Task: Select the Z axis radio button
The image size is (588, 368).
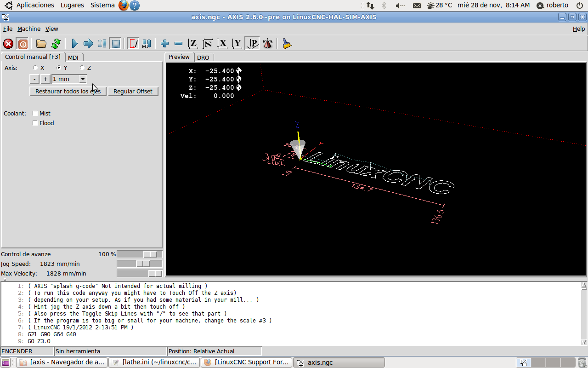Action: click(x=82, y=68)
